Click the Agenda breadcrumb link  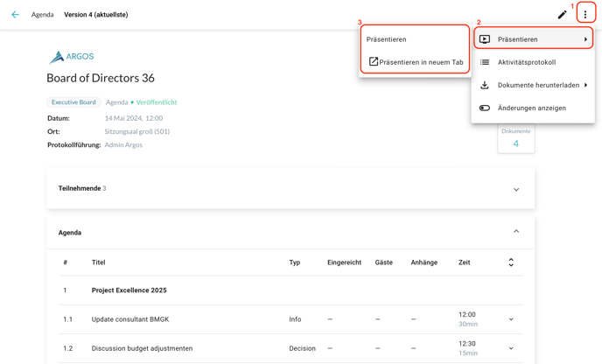pyautogui.click(x=42, y=15)
